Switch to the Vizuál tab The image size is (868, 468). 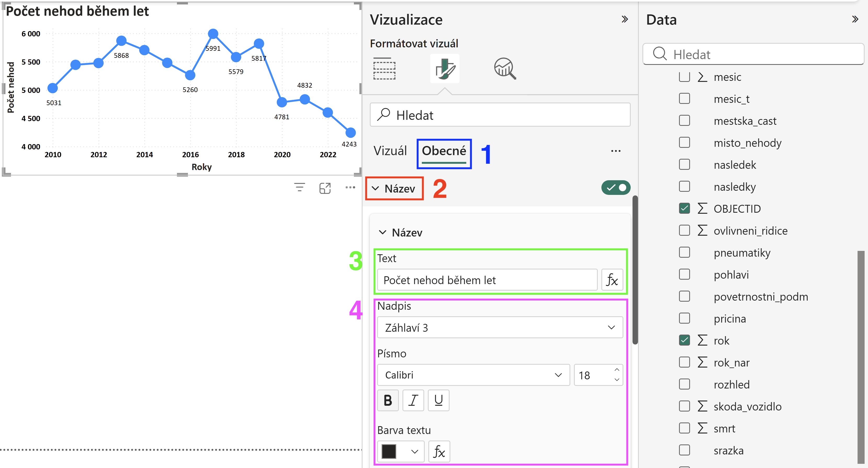point(390,151)
